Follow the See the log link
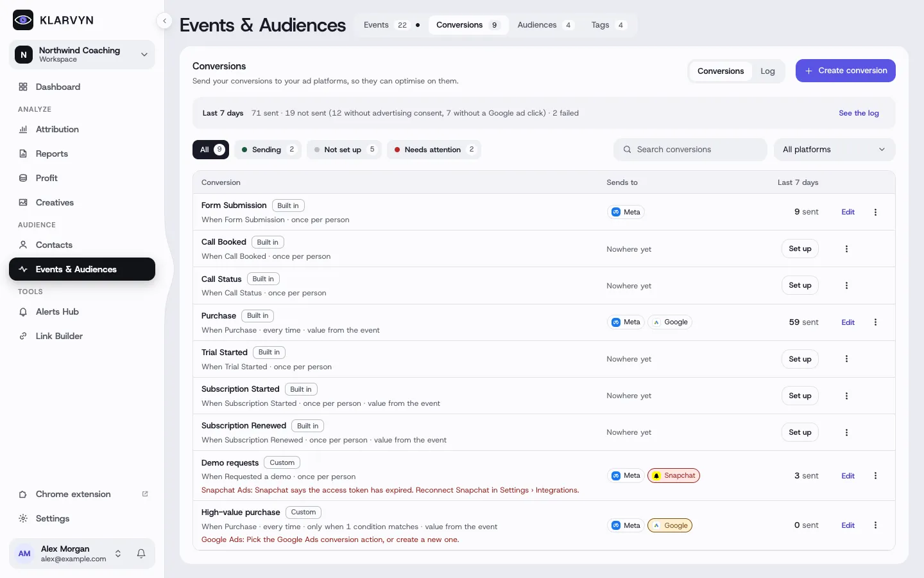Image resolution: width=924 pixels, height=578 pixels. [x=859, y=113]
